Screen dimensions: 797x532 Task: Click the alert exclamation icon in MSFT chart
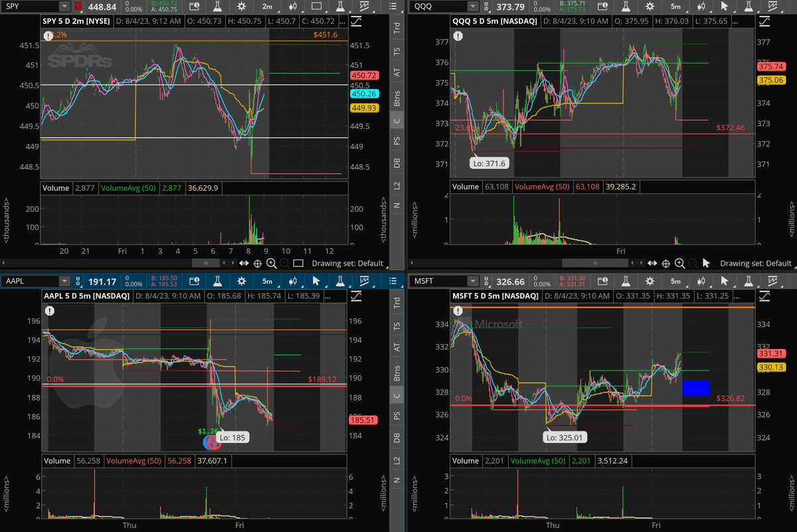click(458, 310)
